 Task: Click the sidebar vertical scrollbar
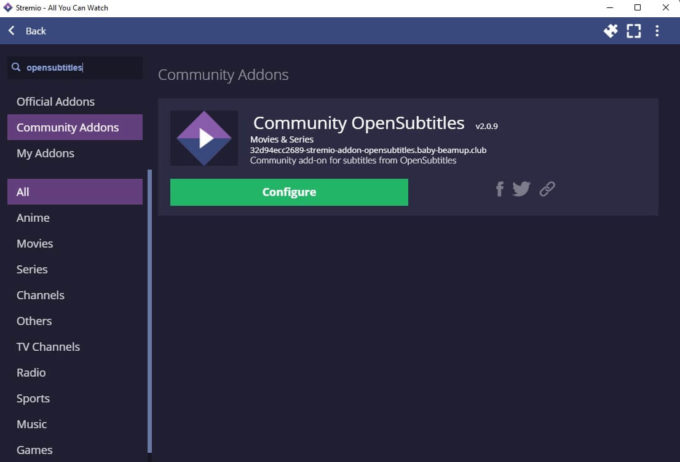pyautogui.click(x=150, y=310)
